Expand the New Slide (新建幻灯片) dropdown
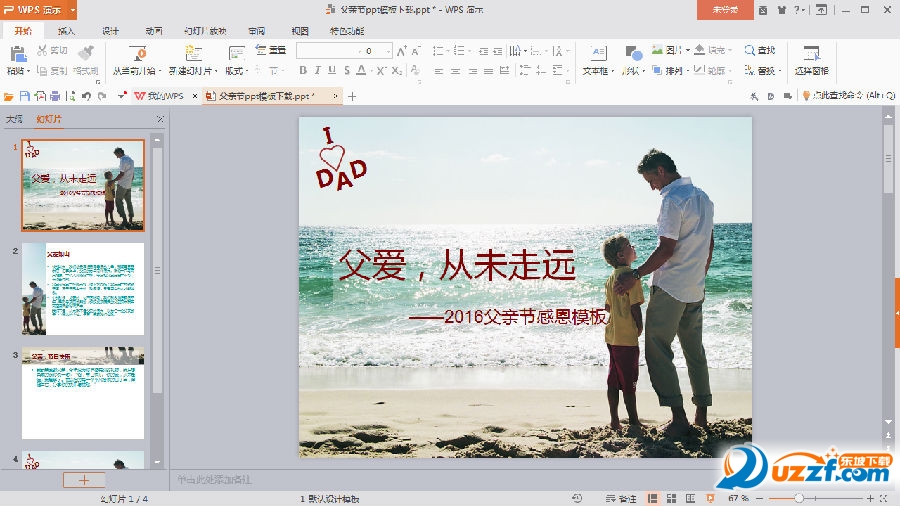 215,71
